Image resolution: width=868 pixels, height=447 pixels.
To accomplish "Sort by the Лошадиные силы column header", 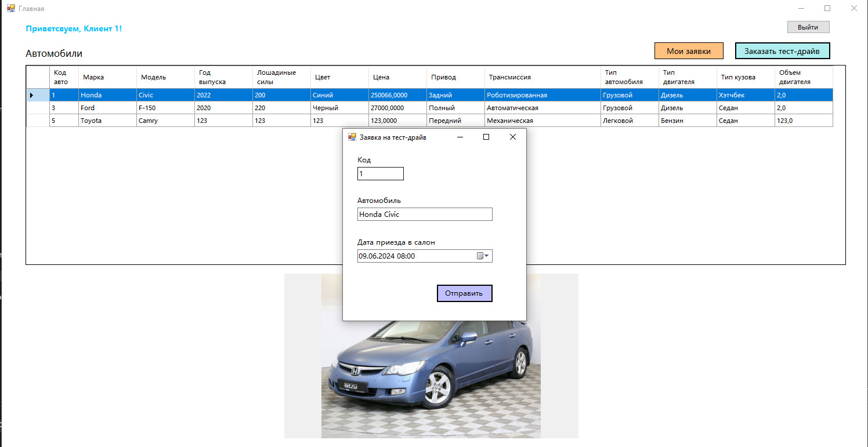I will tap(281, 77).
